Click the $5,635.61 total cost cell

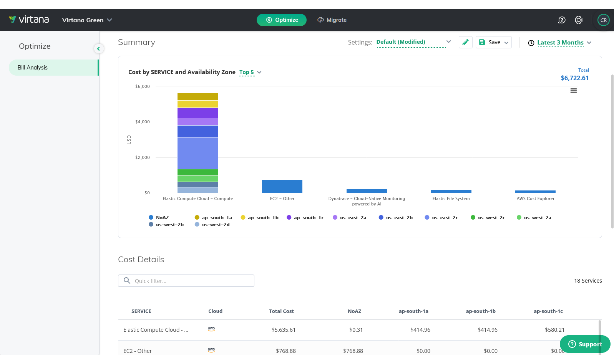(x=284, y=330)
